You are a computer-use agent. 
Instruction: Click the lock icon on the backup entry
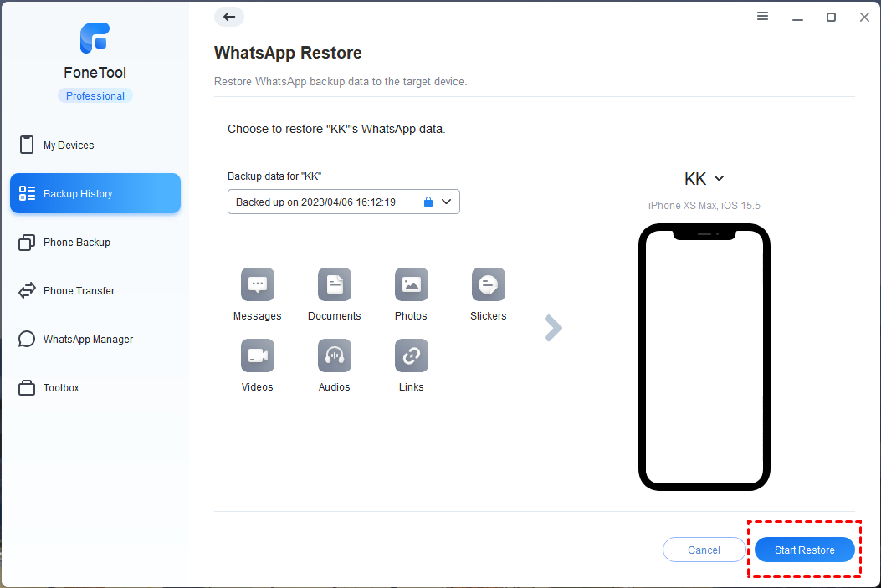click(x=428, y=202)
